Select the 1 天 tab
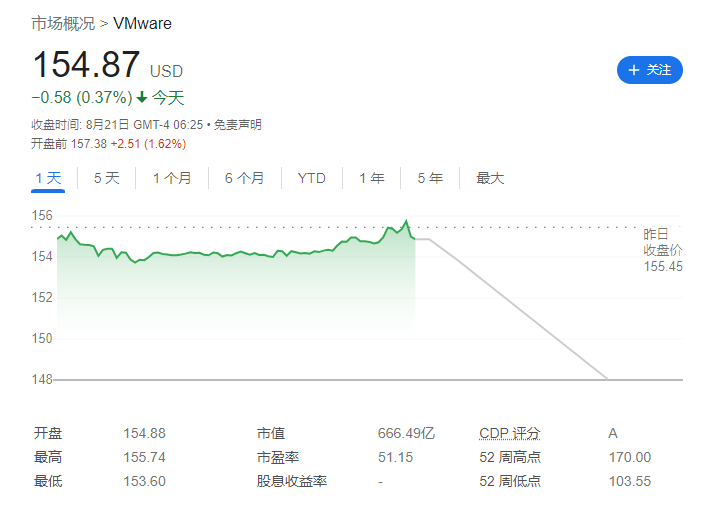 click(48, 178)
